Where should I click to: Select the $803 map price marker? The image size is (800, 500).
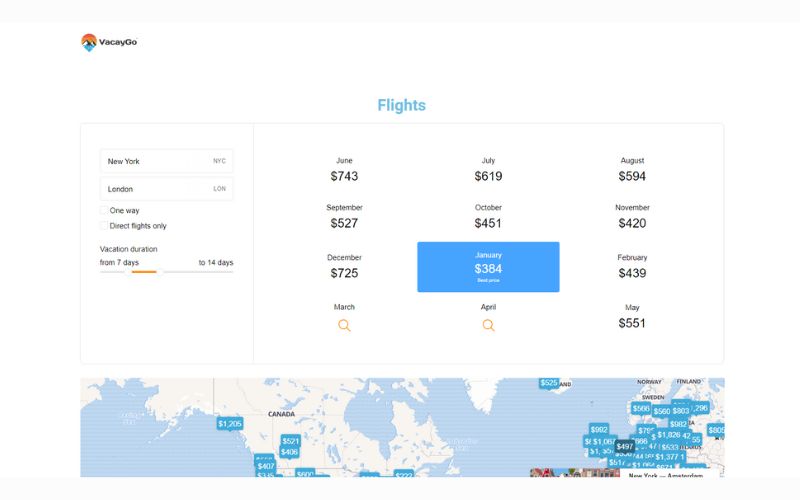(x=681, y=411)
